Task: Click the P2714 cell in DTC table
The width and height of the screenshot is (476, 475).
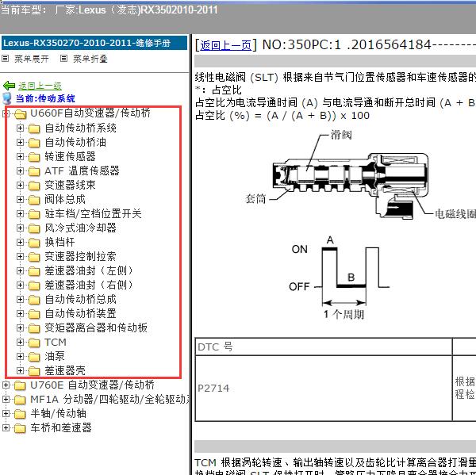Action: 324,389
